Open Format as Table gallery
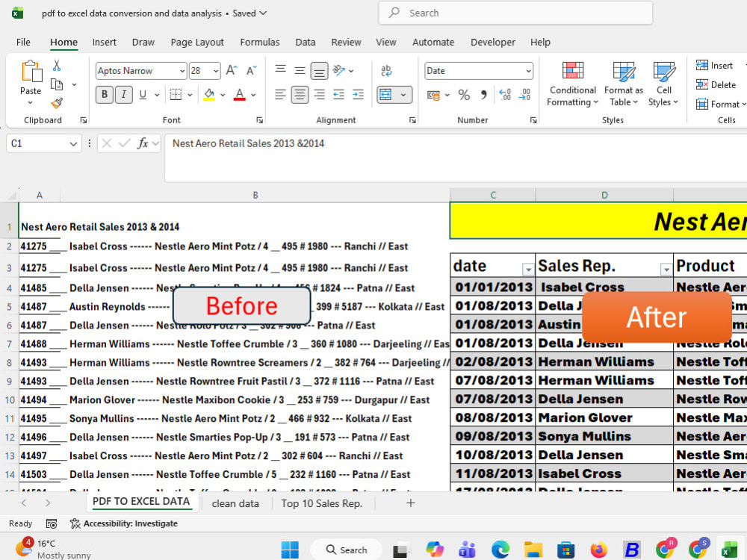 [624, 84]
